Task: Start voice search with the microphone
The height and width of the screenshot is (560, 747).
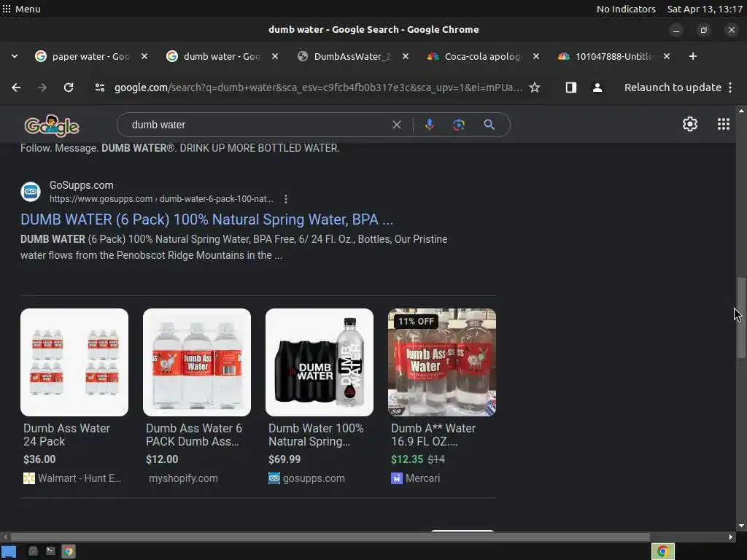Action: (429, 125)
